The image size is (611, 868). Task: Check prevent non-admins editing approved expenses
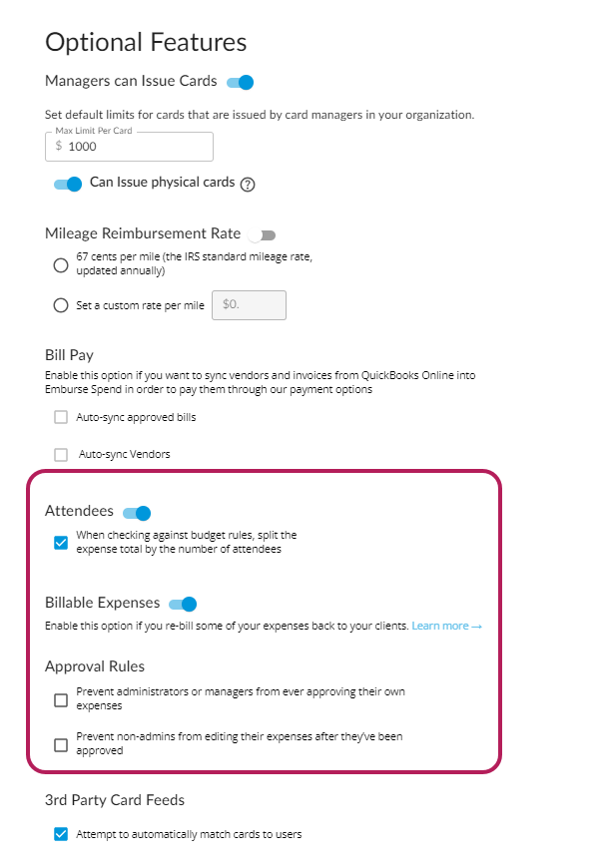tap(61, 744)
